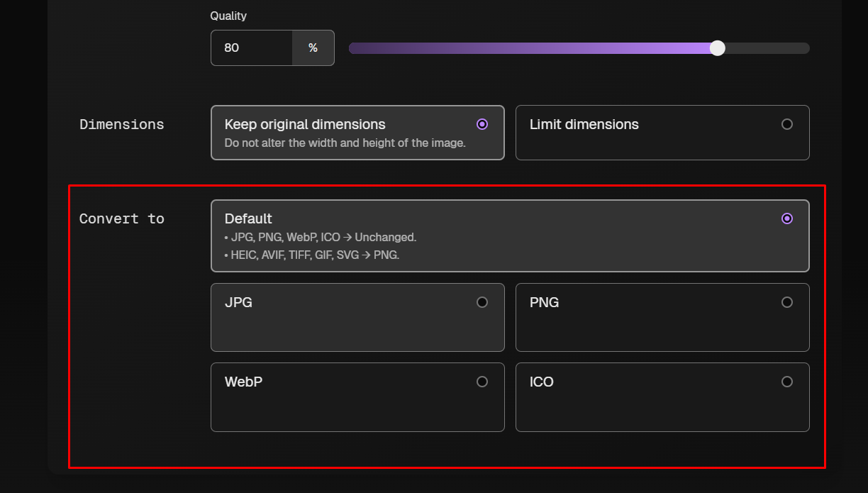
Task: Click the 'JPG' format label text
Action: pyautogui.click(x=238, y=302)
